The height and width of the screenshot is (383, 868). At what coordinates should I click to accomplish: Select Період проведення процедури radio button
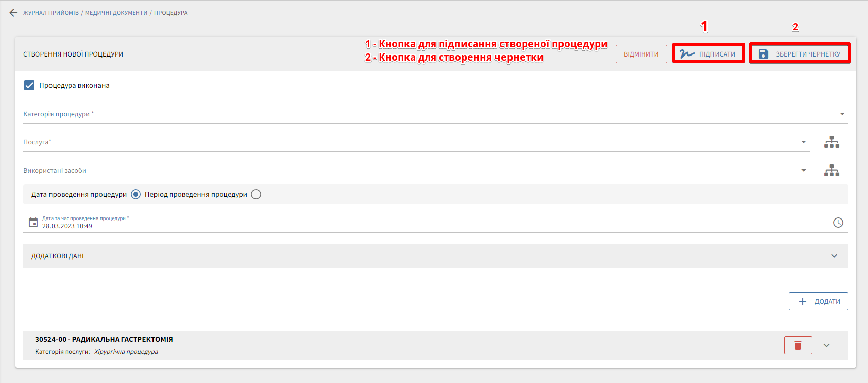click(x=256, y=194)
